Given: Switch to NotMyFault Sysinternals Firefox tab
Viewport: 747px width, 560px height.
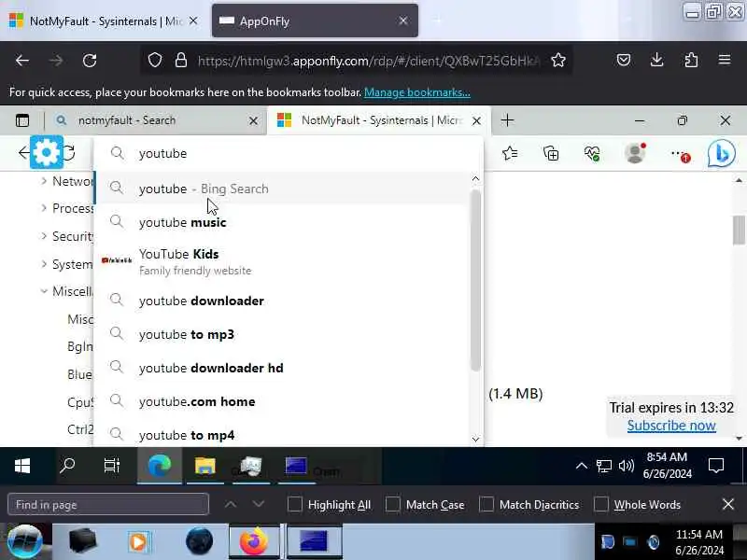Looking at the screenshot, I should coord(103,21).
